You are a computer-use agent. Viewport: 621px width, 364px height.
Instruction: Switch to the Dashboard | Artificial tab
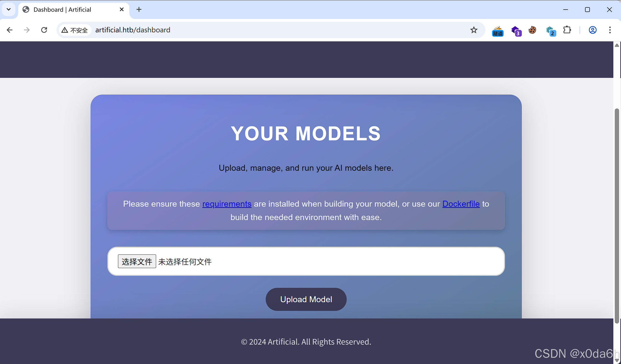62,10
